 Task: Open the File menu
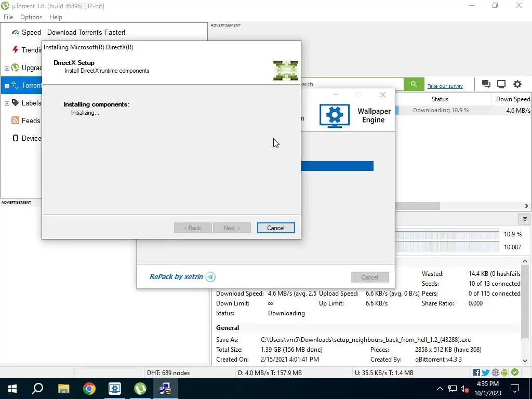tap(8, 17)
